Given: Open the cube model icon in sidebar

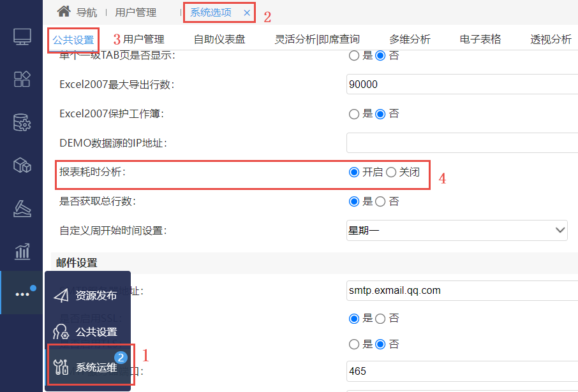Looking at the screenshot, I should (22, 166).
